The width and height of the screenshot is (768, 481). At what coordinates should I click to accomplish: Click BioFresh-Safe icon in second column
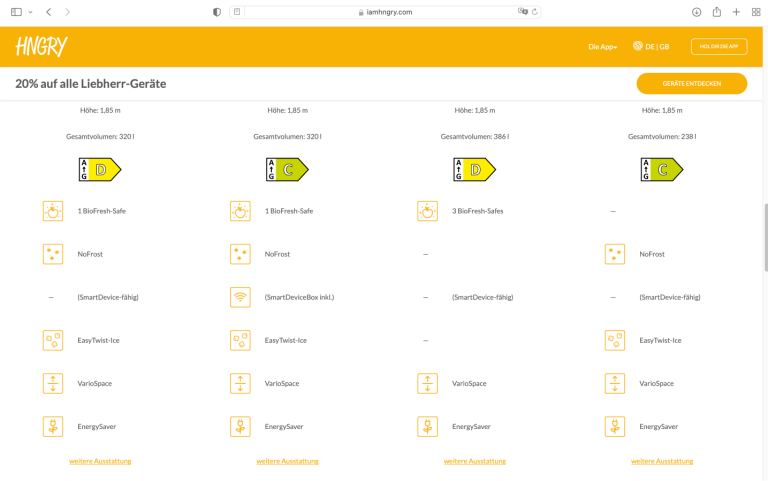pyautogui.click(x=240, y=211)
